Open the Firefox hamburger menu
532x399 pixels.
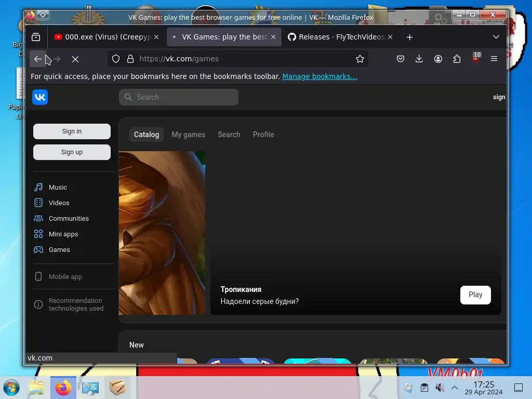click(x=494, y=59)
